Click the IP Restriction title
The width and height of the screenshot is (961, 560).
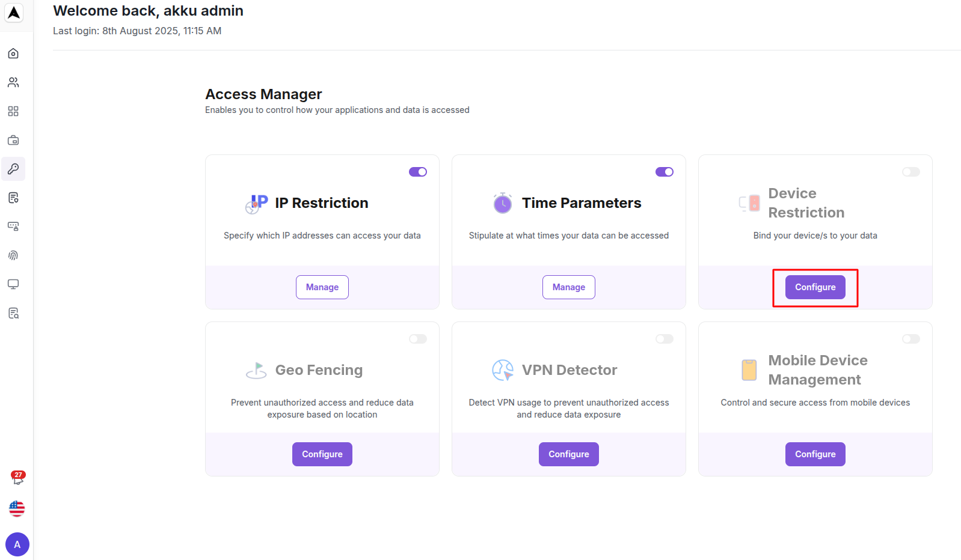(322, 203)
